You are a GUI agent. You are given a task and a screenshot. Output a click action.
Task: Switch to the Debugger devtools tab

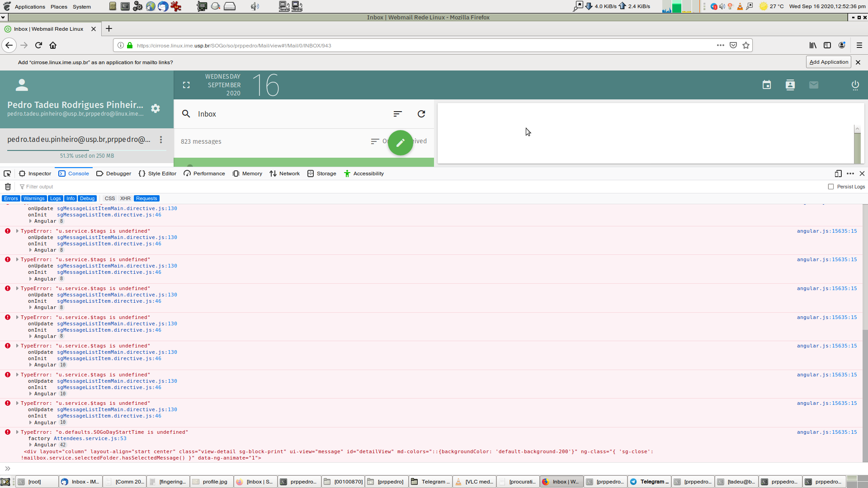113,174
